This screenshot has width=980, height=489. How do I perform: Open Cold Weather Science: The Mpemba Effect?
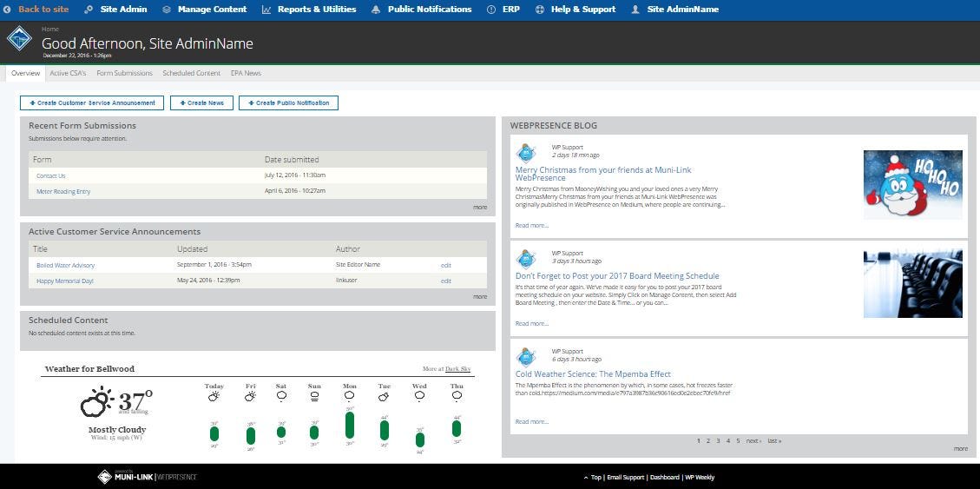click(593, 374)
